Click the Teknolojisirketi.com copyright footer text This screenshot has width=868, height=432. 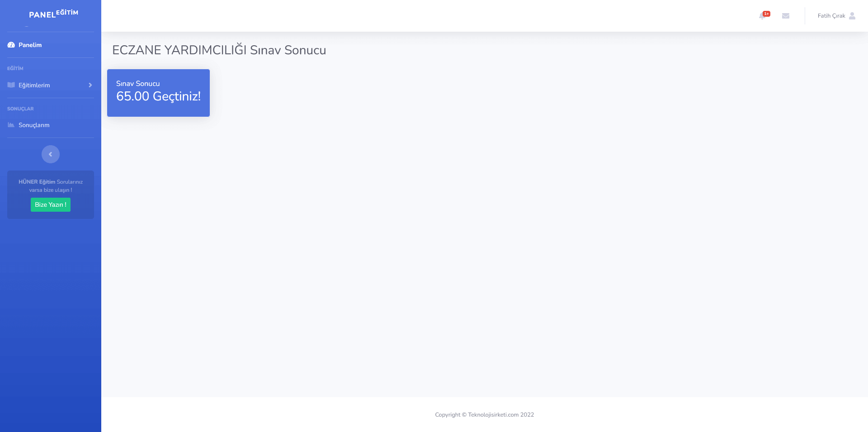pyautogui.click(x=484, y=414)
